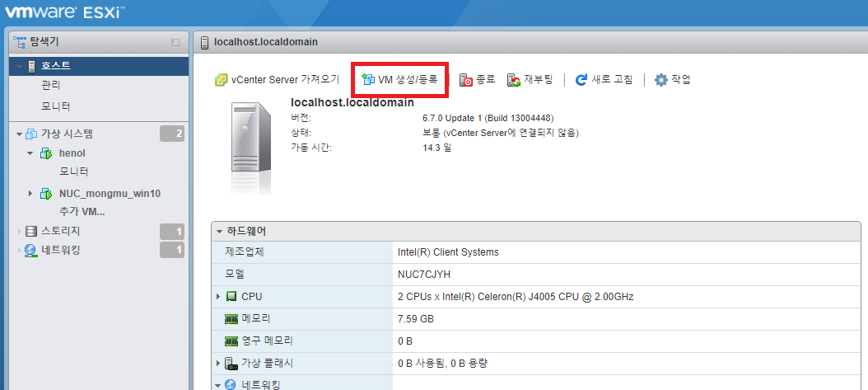868x390 pixels.
Task: Select NUC_mongmu_win10 virtual machine
Action: (x=110, y=194)
